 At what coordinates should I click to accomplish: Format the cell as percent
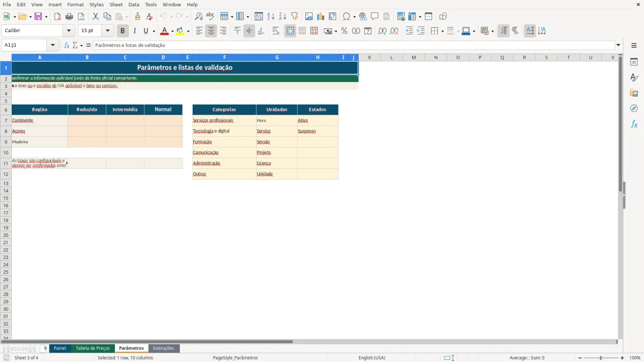[344, 31]
